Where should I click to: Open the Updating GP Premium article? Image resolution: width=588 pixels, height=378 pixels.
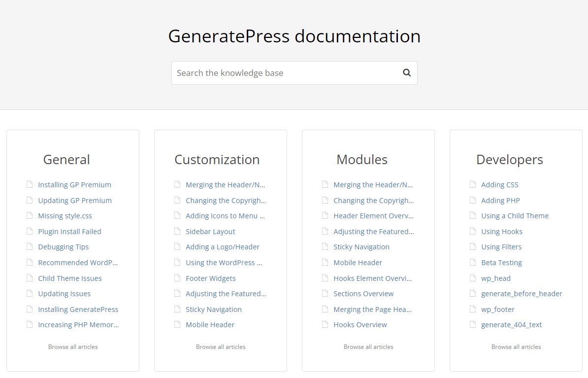75,201
